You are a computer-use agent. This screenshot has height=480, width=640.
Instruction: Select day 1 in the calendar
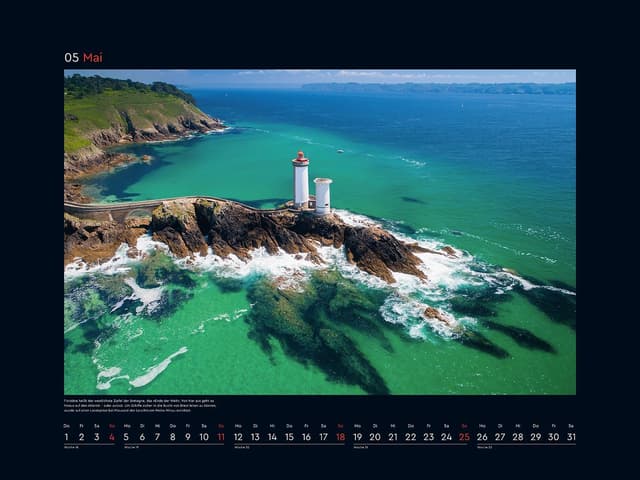67,437
